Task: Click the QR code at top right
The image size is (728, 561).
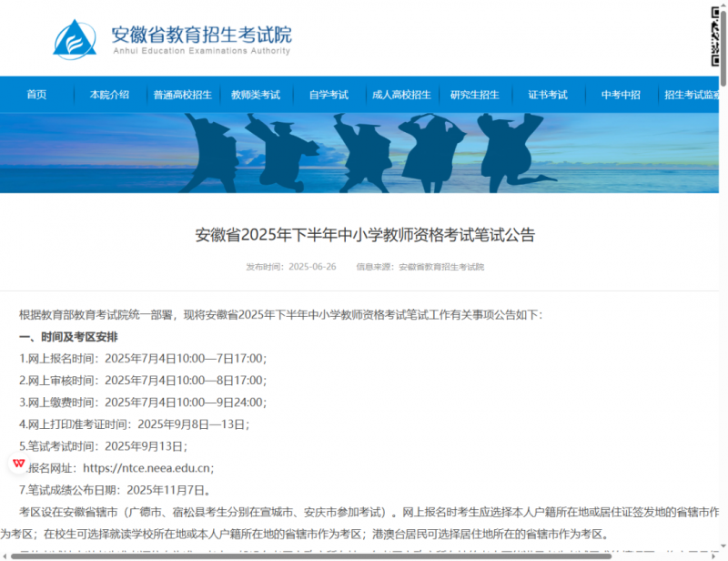Action: (x=718, y=36)
